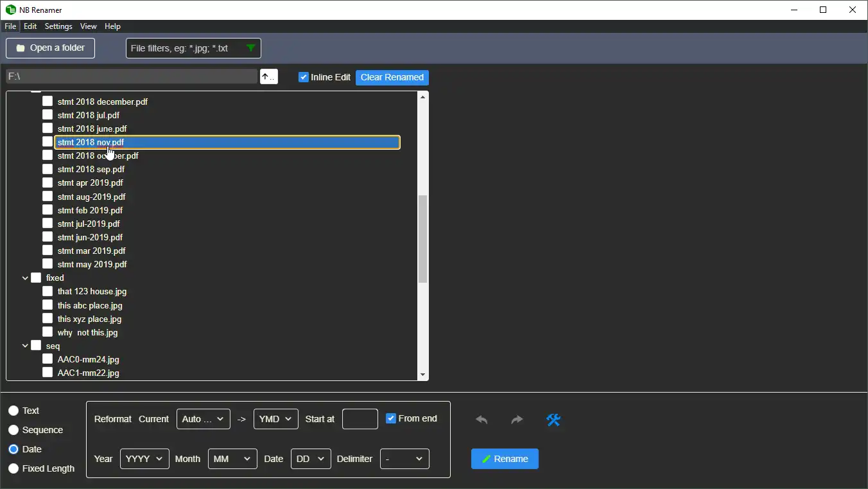Collapse the fixed folder tree node

25,278
